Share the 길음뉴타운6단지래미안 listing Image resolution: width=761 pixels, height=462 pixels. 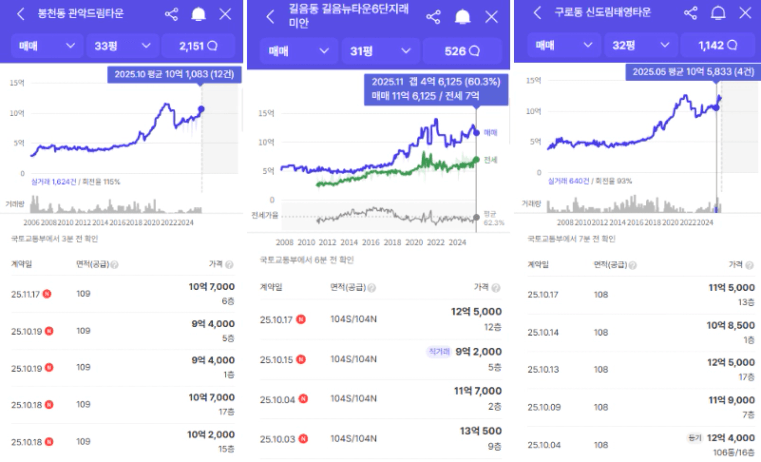[433, 17]
